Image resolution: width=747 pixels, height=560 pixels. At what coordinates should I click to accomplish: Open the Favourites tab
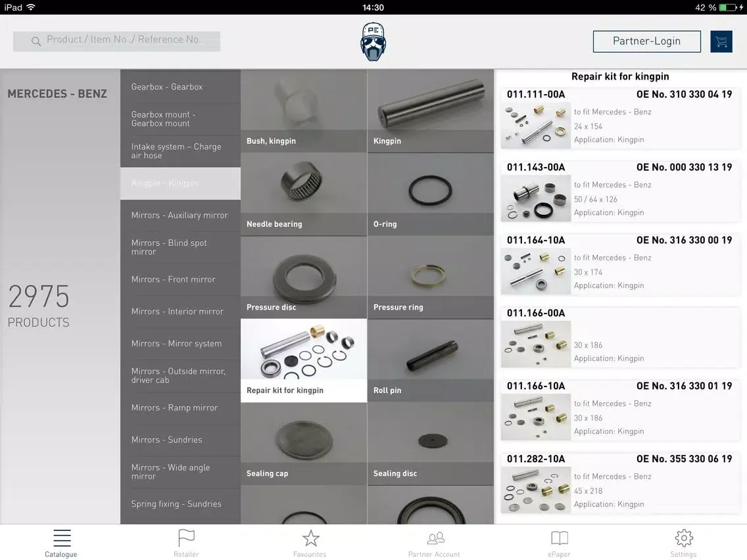(310, 543)
